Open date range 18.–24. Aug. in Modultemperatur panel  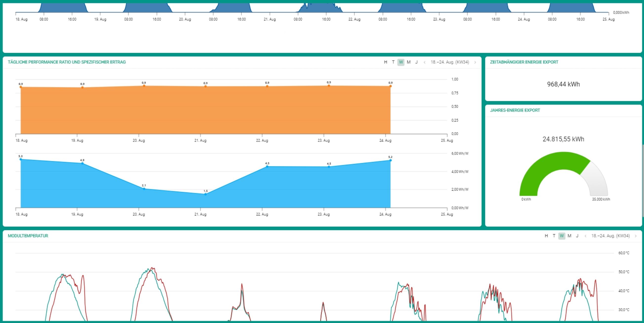pyautogui.click(x=610, y=235)
